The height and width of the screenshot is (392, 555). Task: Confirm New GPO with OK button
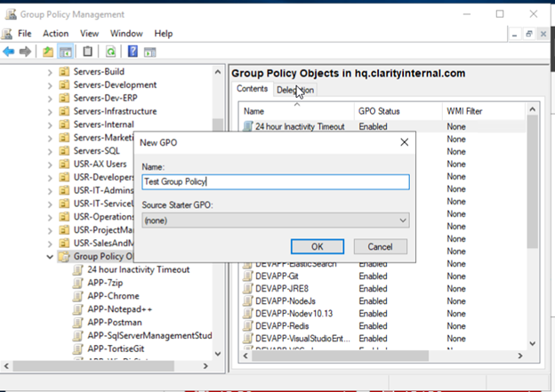[318, 246]
